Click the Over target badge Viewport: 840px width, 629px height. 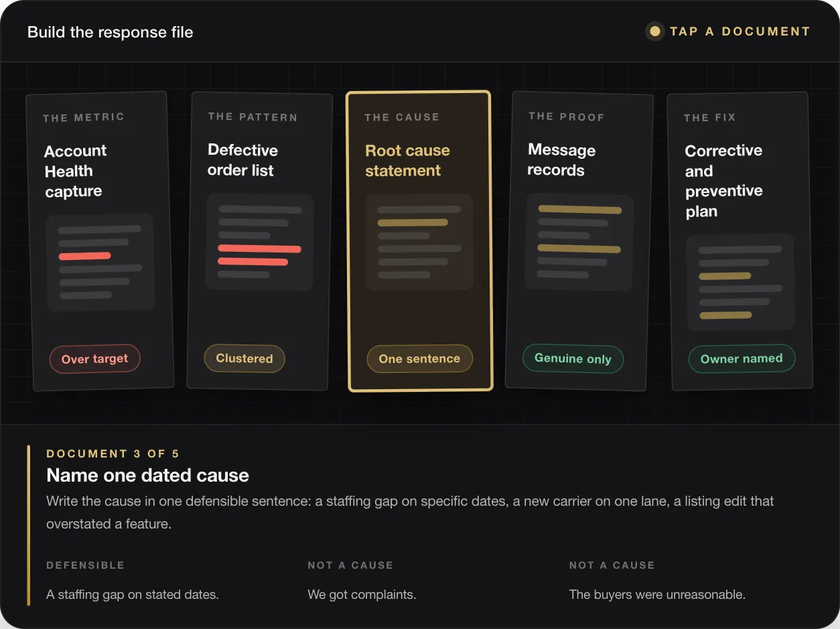[x=94, y=359]
